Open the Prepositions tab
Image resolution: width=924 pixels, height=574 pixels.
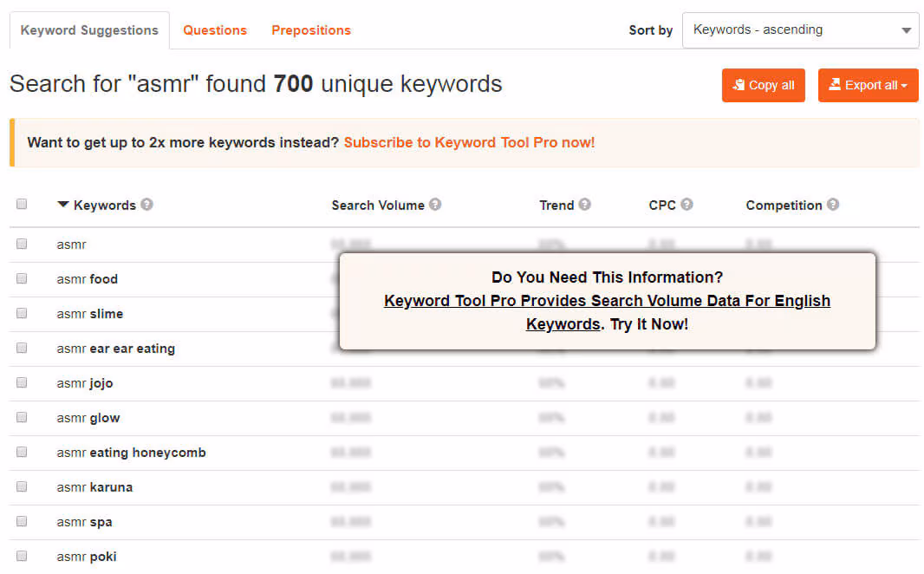[311, 30]
